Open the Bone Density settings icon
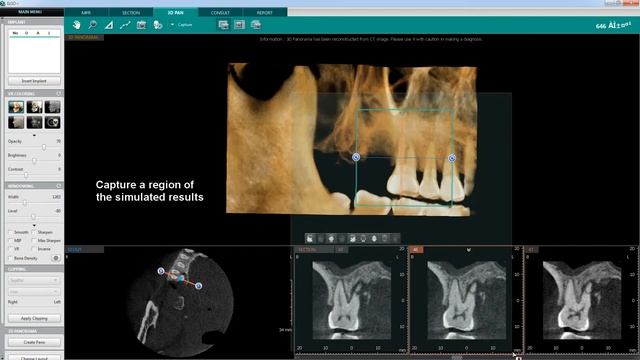640x360 pixels. pos(56,258)
